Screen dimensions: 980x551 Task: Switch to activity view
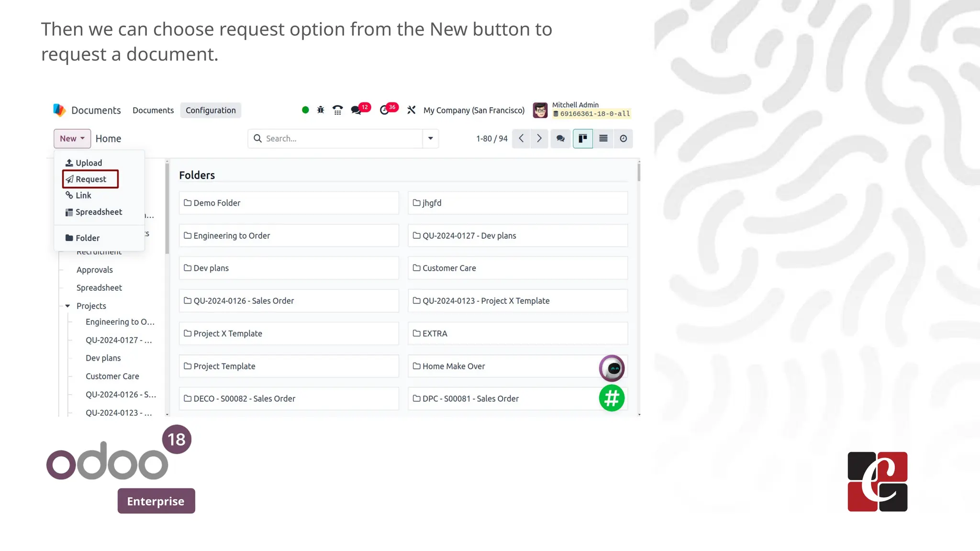click(624, 139)
